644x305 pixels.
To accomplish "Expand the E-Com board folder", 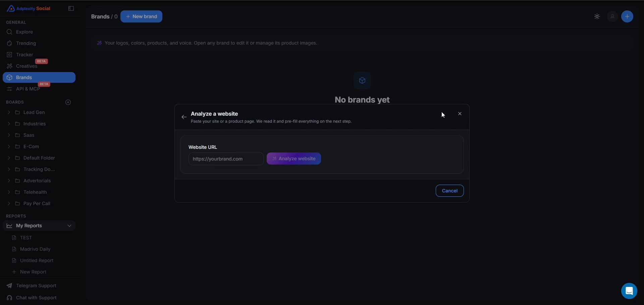I will pos(9,146).
